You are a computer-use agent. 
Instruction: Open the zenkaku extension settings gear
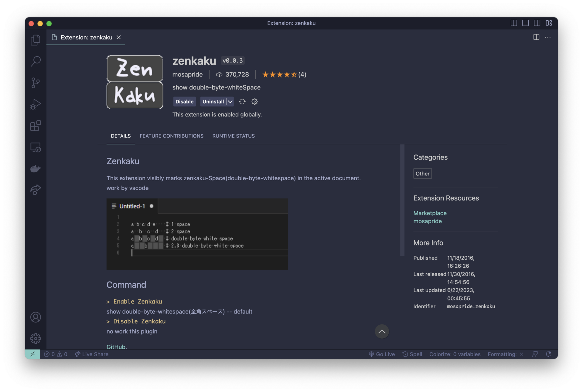tap(255, 102)
